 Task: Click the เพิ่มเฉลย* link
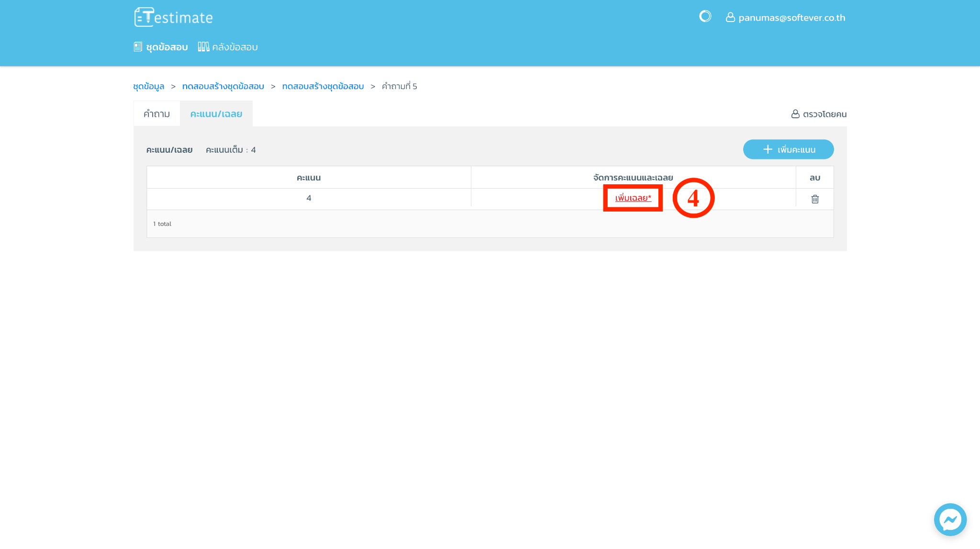(633, 198)
